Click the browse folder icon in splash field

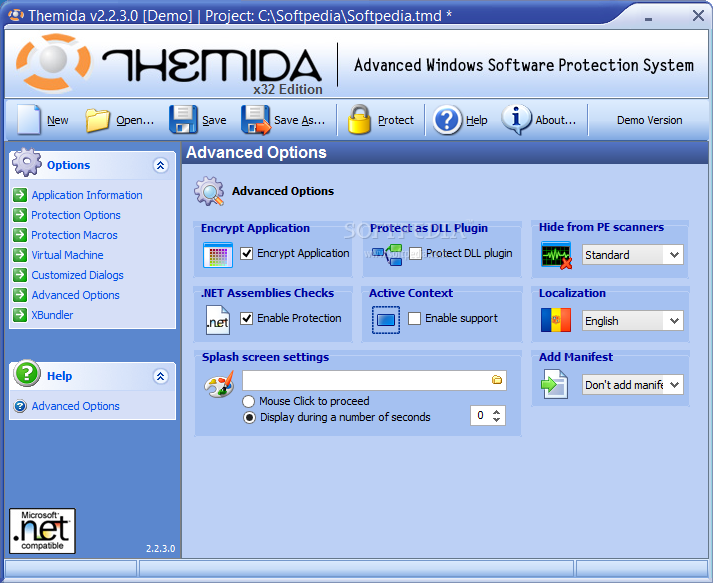(497, 380)
